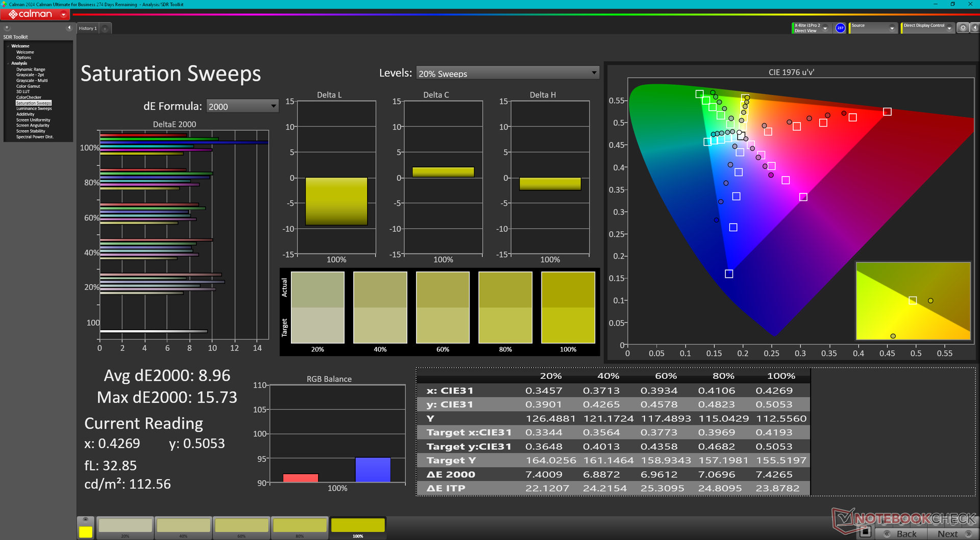Select Grayscale - 2pt in sidebar
Image resolution: width=980 pixels, height=540 pixels.
coord(30,75)
